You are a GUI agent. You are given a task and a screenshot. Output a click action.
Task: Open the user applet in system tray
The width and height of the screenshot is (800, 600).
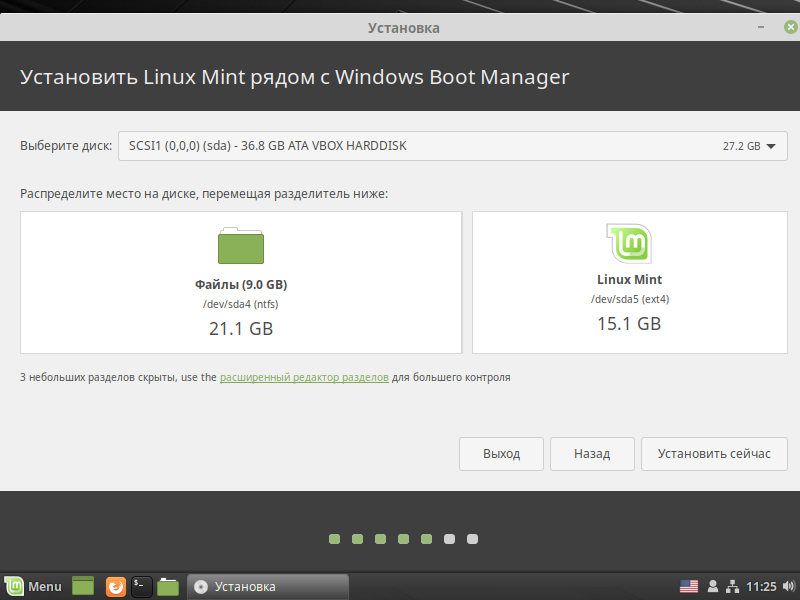(x=713, y=587)
